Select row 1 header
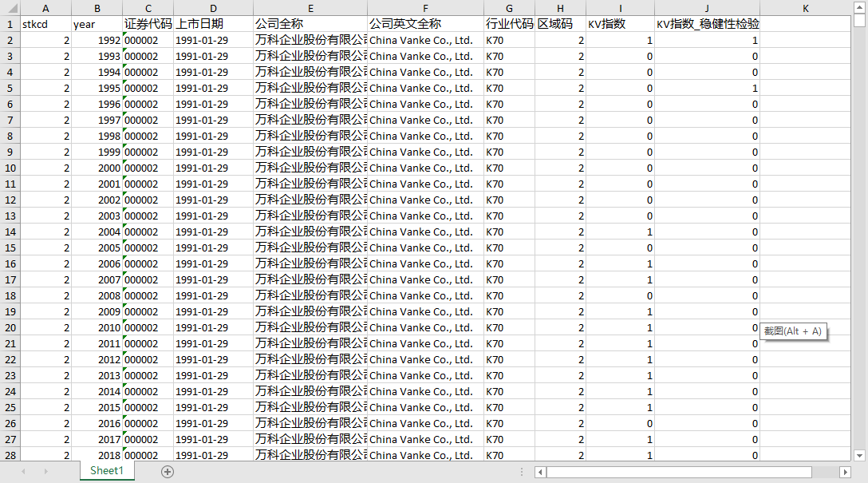Viewport: 868px width, 483px height. pyautogui.click(x=10, y=24)
